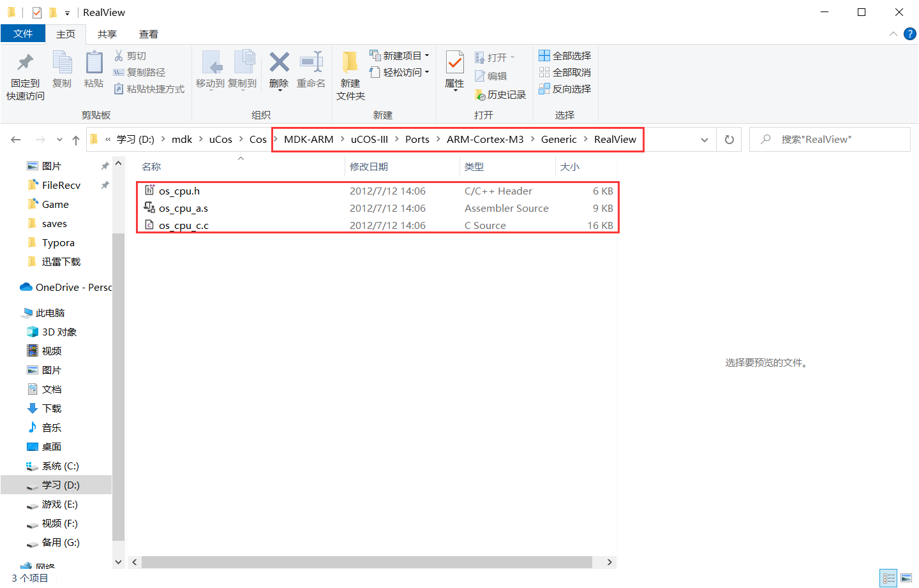Click the Forward navigation arrow
919x588 pixels.
(40, 140)
